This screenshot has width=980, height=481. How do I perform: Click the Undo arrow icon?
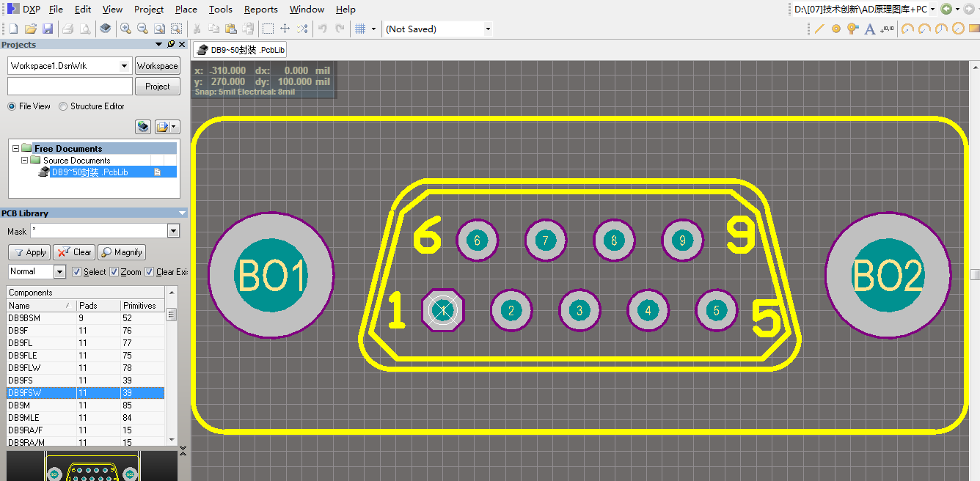click(322, 29)
